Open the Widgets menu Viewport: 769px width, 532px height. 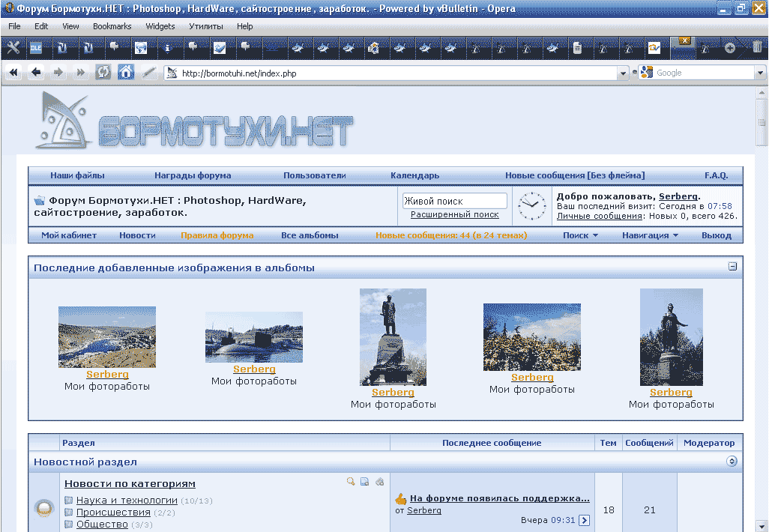[x=160, y=26]
